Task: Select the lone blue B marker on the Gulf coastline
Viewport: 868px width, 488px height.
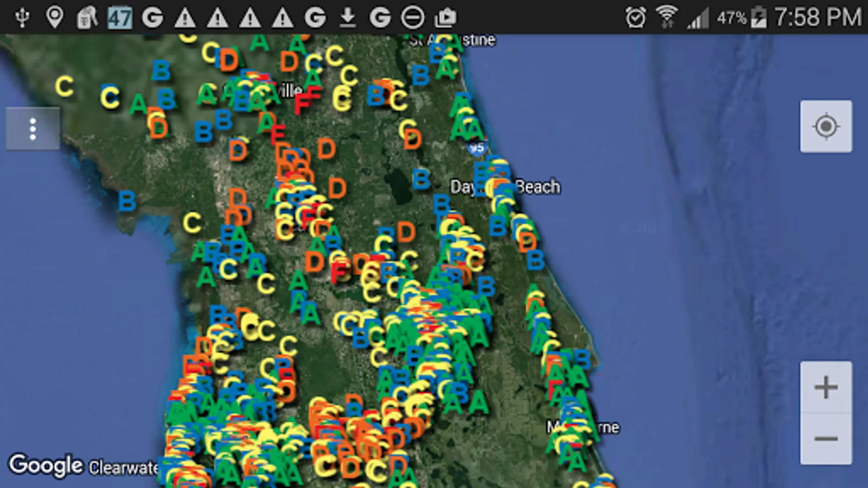Action: tap(127, 201)
